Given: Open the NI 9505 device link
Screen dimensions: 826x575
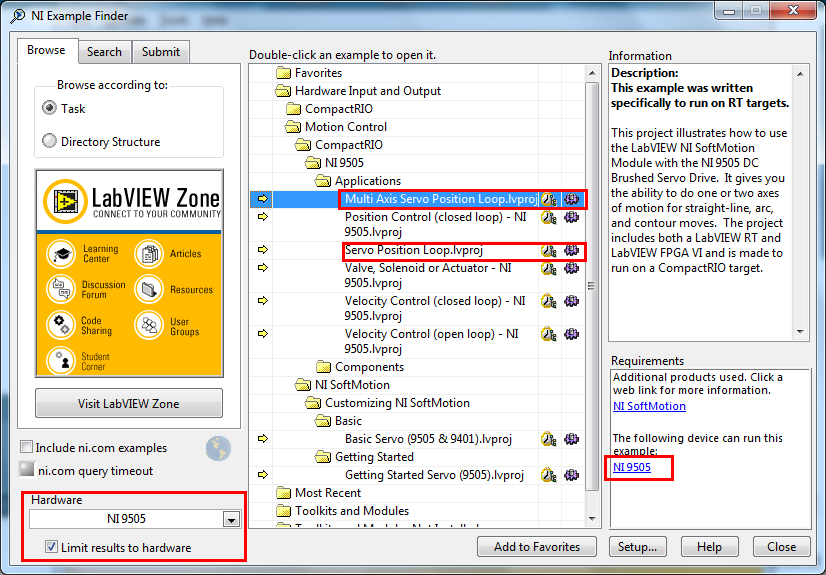Looking at the screenshot, I should click(632, 467).
